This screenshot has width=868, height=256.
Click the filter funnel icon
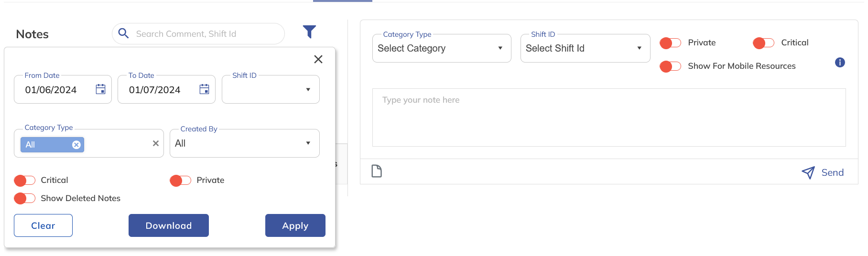coord(309,32)
